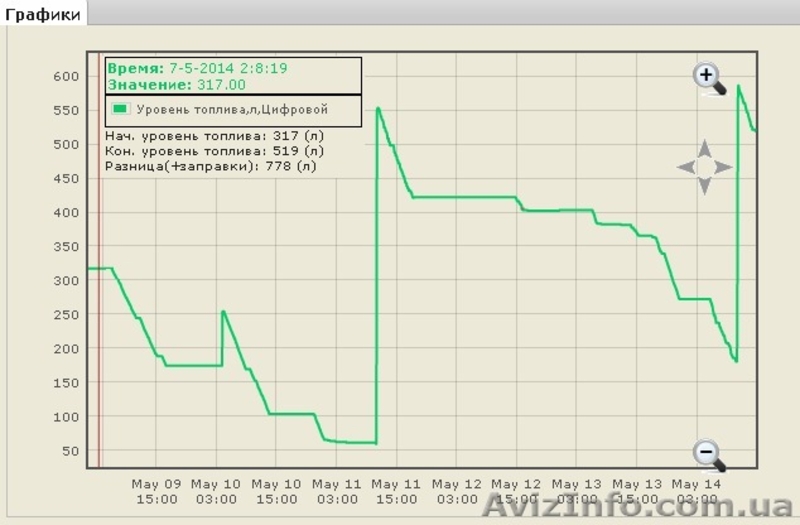Pan the chart down with the down arrow

click(704, 186)
